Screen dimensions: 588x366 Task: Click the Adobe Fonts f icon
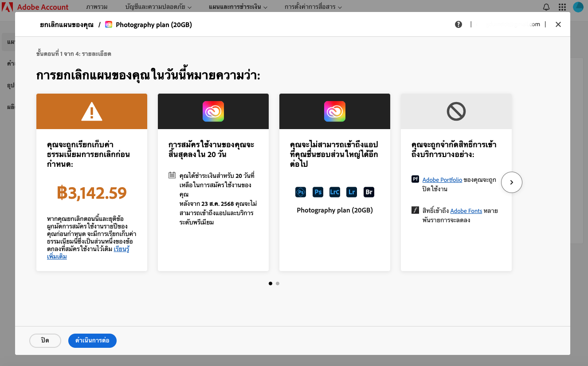[415, 210]
